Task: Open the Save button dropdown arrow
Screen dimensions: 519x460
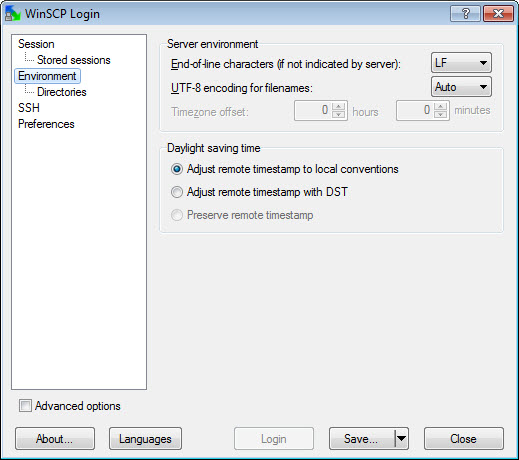Action: [x=402, y=438]
